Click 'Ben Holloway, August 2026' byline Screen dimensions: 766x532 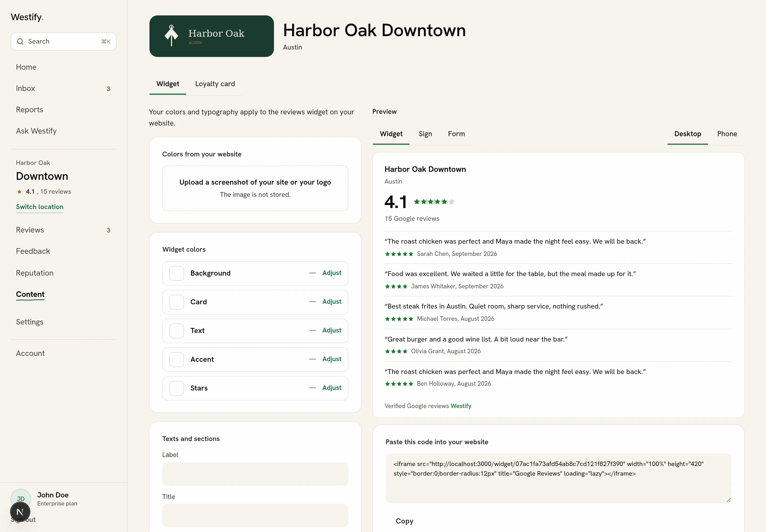coord(454,384)
